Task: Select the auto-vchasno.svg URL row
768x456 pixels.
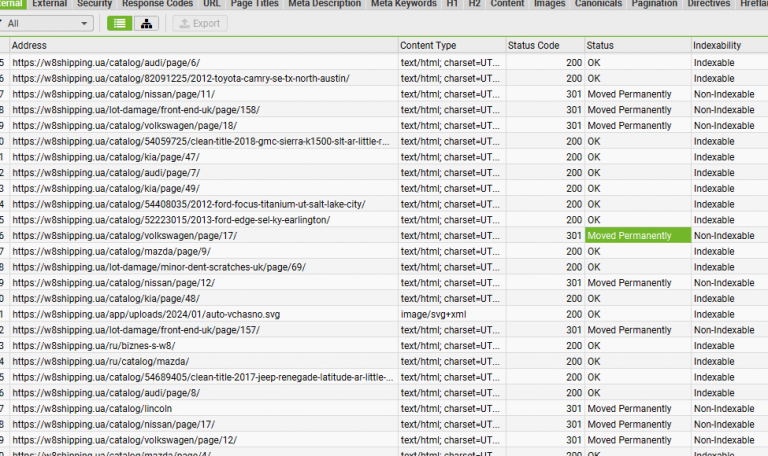Action: (x=146, y=314)
